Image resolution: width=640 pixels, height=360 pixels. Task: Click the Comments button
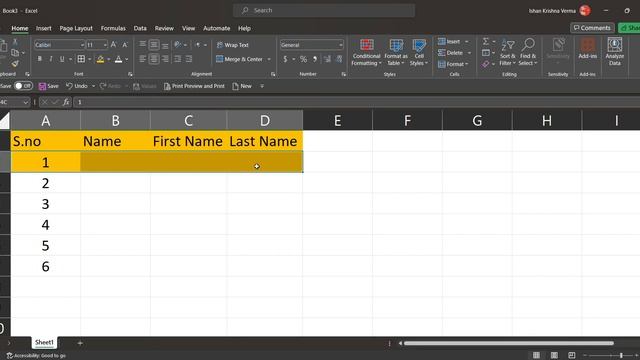[592, 28]
